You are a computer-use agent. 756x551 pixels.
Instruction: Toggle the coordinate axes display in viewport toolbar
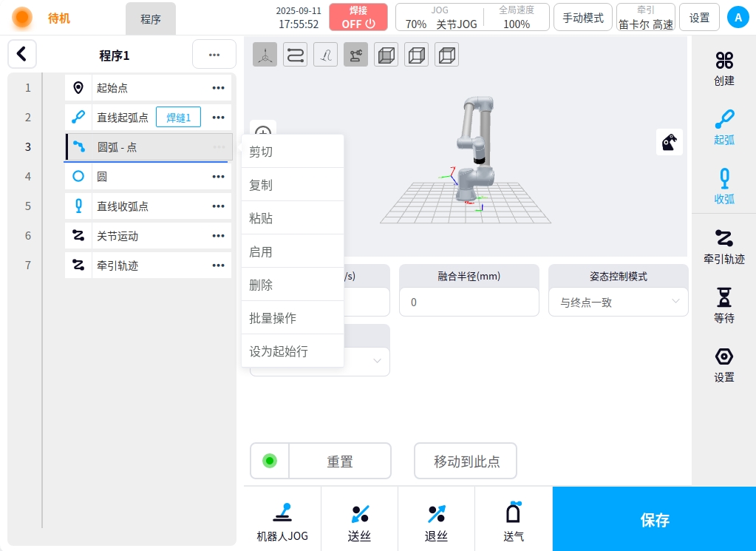click(265, 55)
